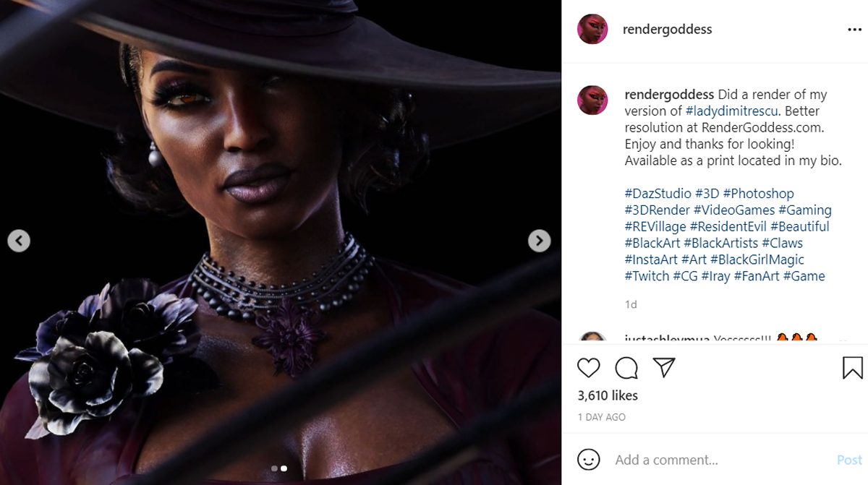This screenshot has height=485, width=868.
Task: Go to next image arrow
Action: point(539,241)
